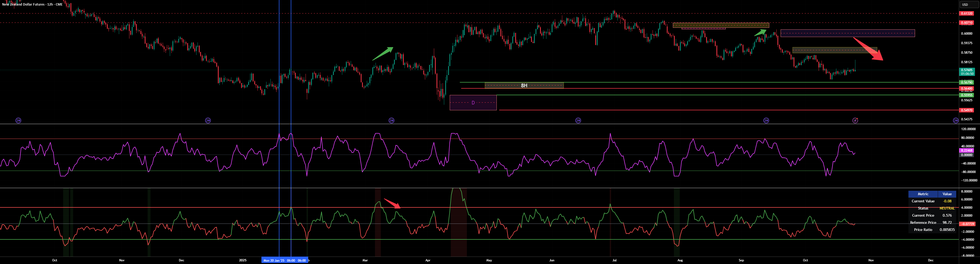The width and height of the screenshot is (980, 264).
Task: Click the 0.60000 price axis tick
Action: (967, 34)
